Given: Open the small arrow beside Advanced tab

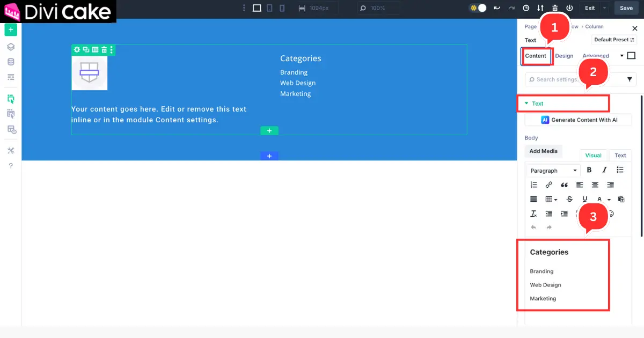Looking at the screenshot, I should pos(622,56).
